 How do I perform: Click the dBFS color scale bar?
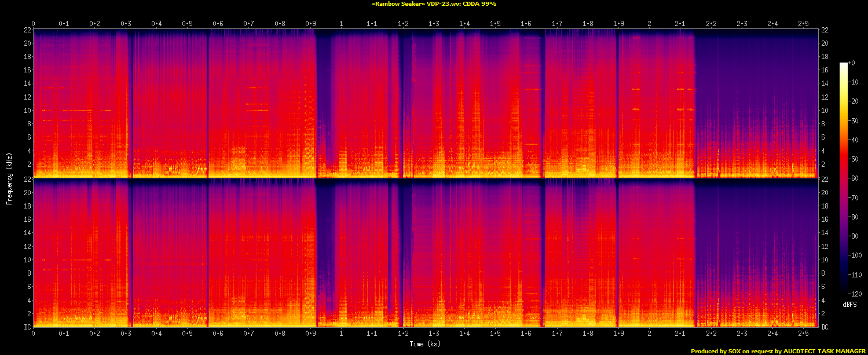(x=843, y=178)
